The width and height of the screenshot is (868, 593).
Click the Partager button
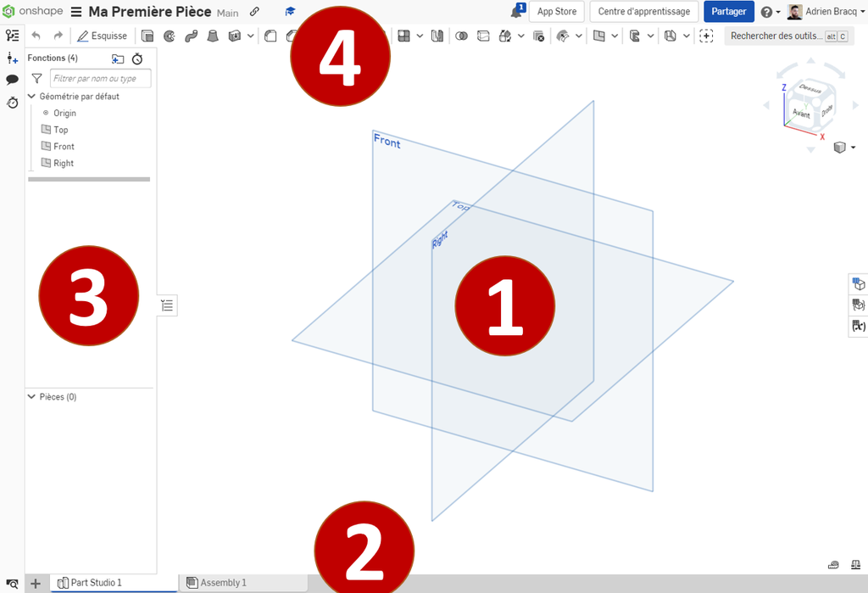click(x=728, y=12)
